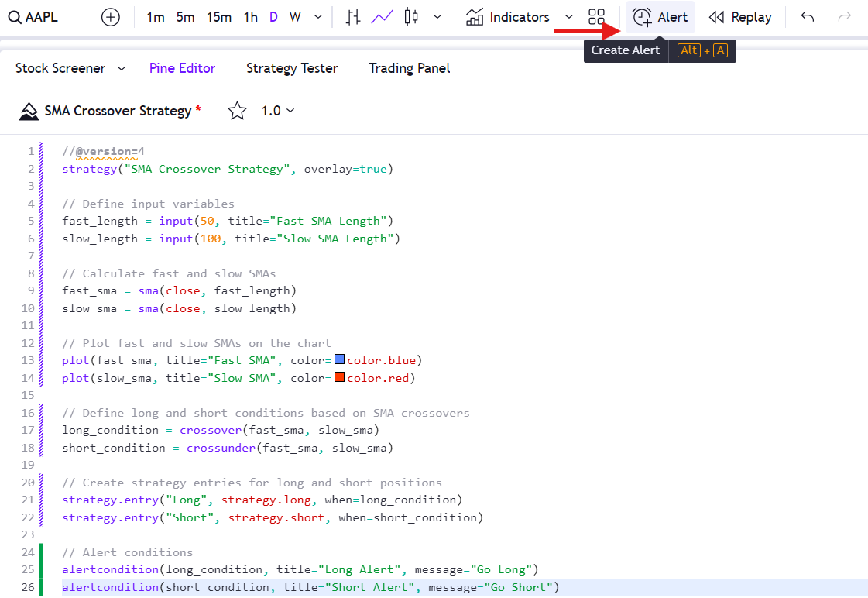Click the blue color swatch on line 13
The image size is (868, 598).
coord(339,359)
